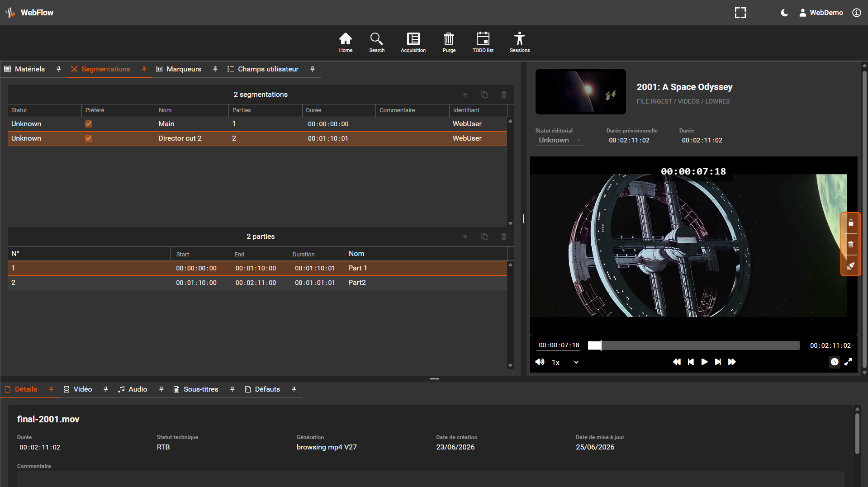This screenshot has width=868, height=487.
Task: Show application info icon
Action: tap(857, 13)
